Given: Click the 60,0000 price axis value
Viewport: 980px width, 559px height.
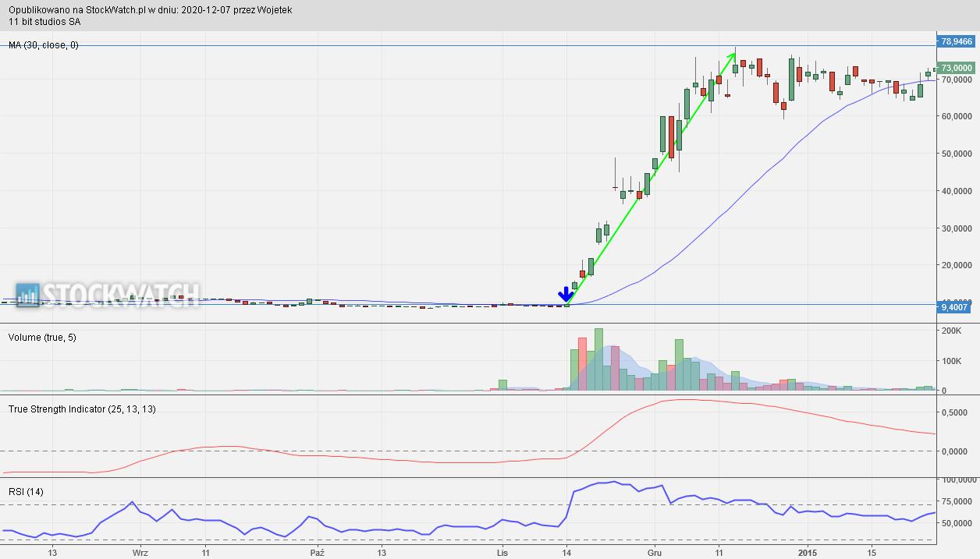Looking at the screenshot, I should pos(957,117).
